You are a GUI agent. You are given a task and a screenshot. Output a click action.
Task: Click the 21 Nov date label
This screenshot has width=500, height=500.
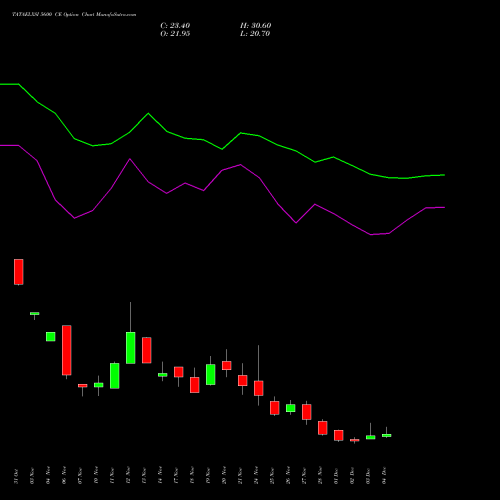click(240, 476)
